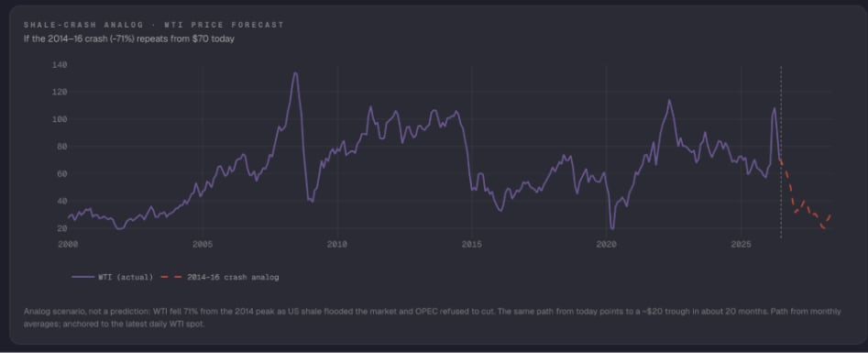Click the 2015 x-axis label

pos(472,245)
